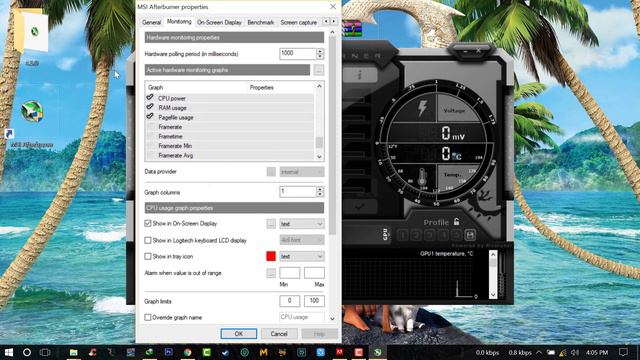Click the graph list scrollbar down arrow

pyautogui.click(x=319, y=156)
